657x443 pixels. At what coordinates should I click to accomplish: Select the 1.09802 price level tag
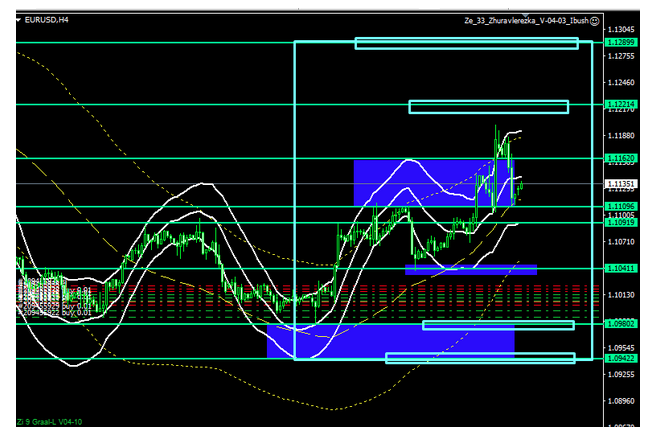click(621, 323)
